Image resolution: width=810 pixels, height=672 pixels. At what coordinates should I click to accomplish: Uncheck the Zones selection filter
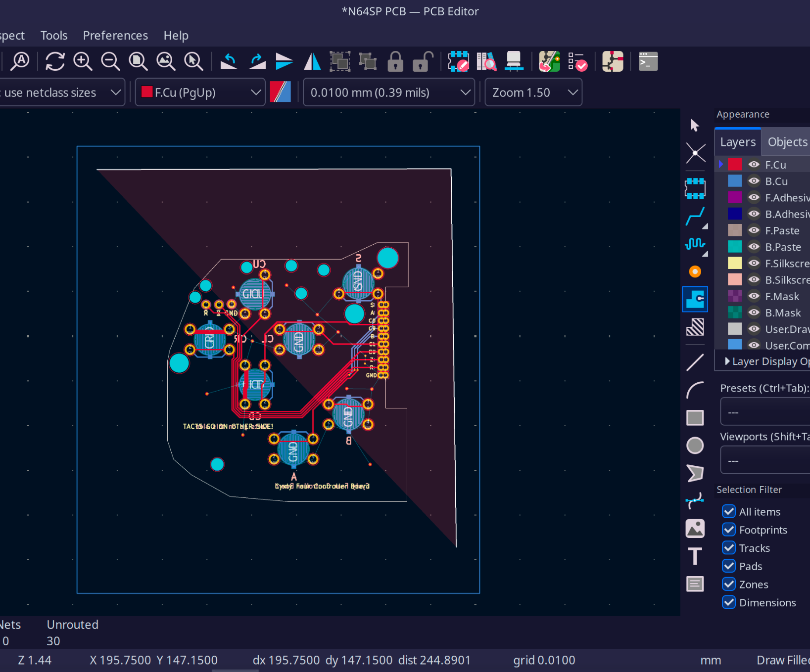pos(729,584)
